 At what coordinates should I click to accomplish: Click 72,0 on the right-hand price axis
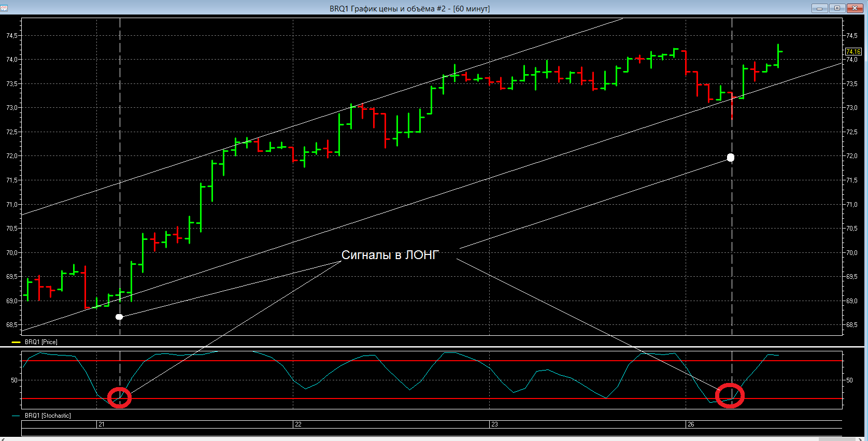coord(851,156)
